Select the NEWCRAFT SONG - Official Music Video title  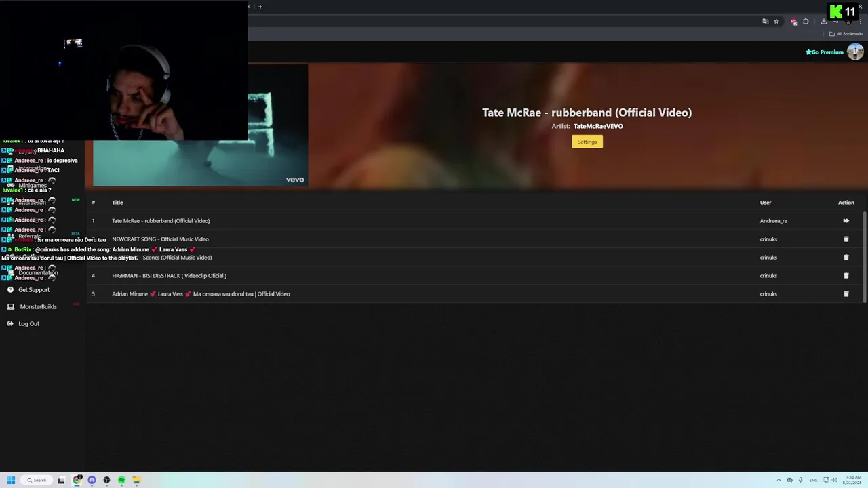click(160, 239)
